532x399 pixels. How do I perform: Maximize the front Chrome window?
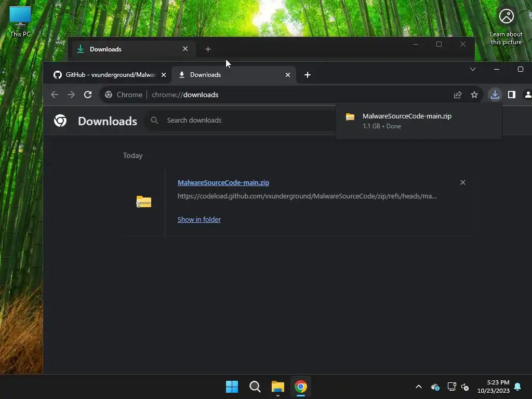point(521,69)
